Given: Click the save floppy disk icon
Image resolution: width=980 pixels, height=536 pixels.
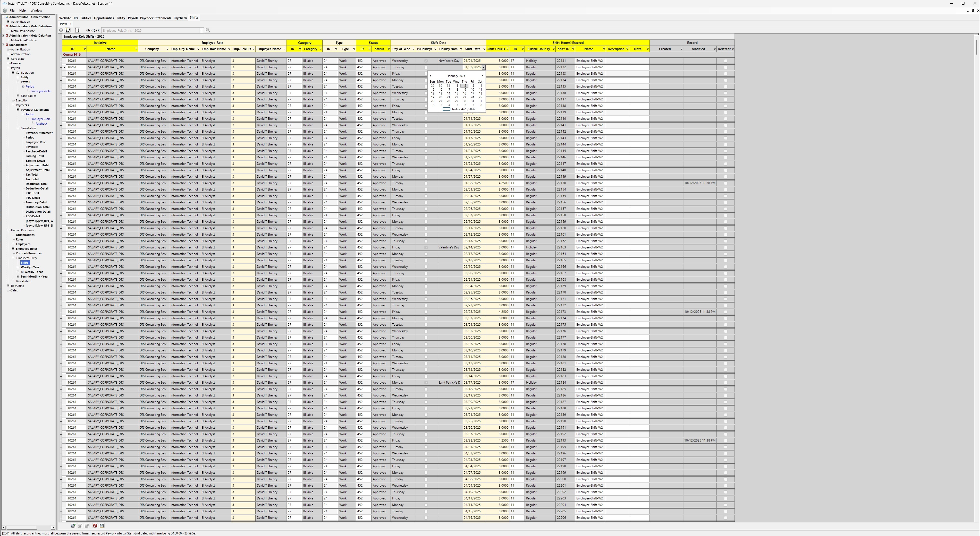Looking at the screenshot, I should coord(102,526).
